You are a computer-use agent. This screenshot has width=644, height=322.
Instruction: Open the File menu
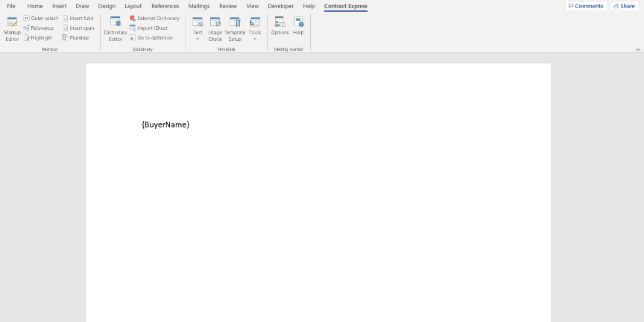[x=11, y=6]
